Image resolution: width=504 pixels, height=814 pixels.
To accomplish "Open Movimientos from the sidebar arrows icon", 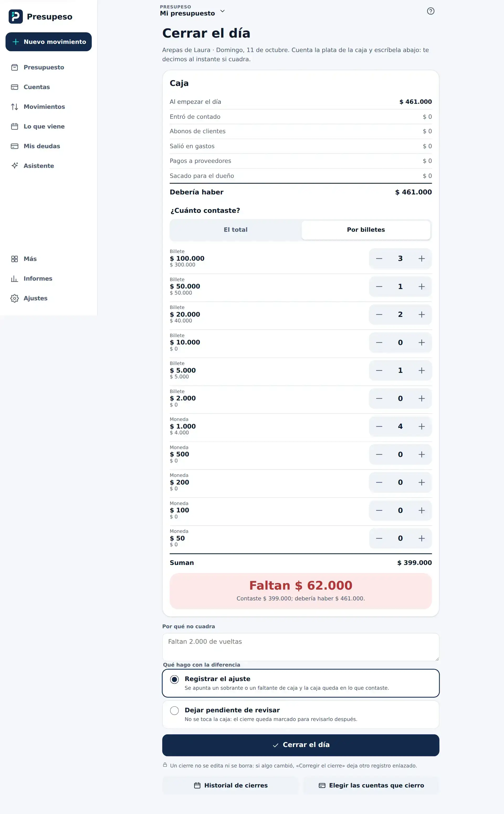I will click(x=14, y=107).
